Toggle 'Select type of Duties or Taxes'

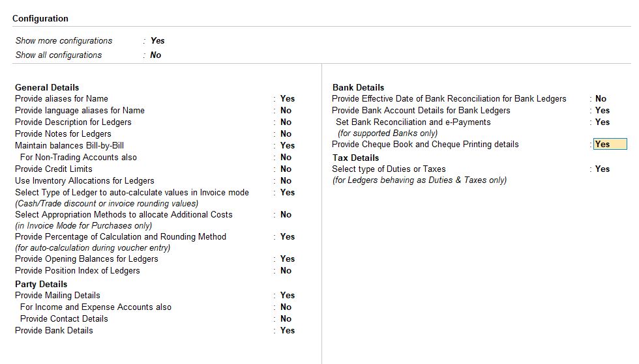pos(602,169)
